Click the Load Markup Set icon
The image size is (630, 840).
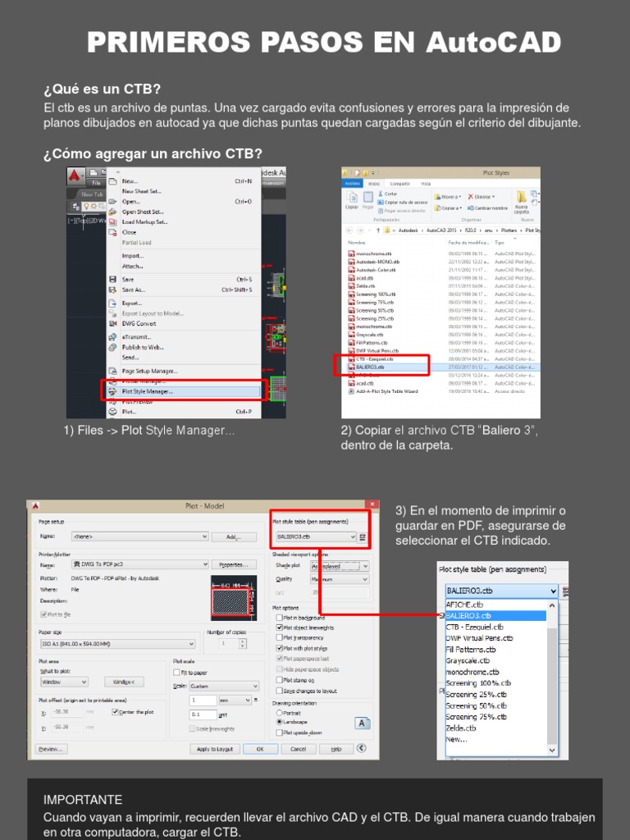(112, 221)
